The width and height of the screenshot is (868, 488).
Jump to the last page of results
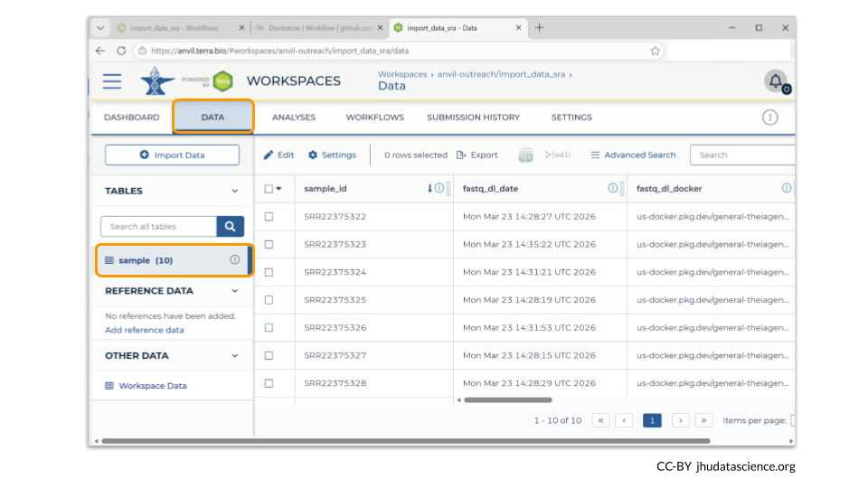tap(703, 420)
